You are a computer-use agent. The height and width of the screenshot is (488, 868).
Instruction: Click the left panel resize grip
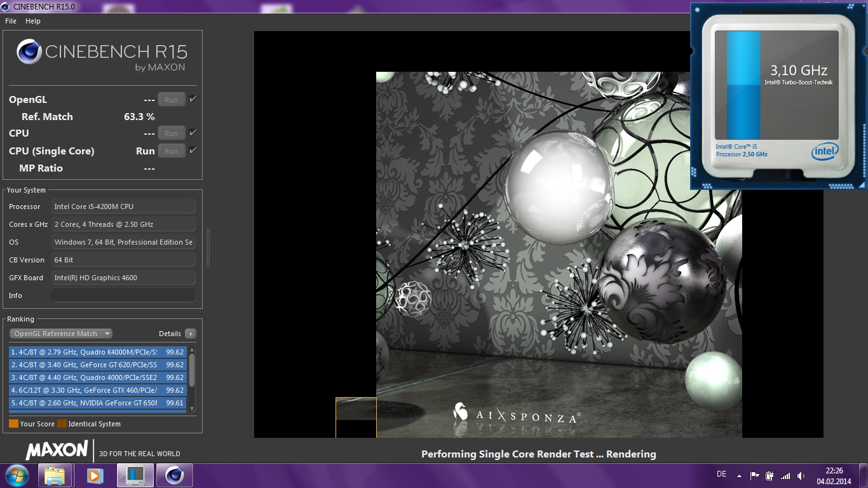pos(208,248)
